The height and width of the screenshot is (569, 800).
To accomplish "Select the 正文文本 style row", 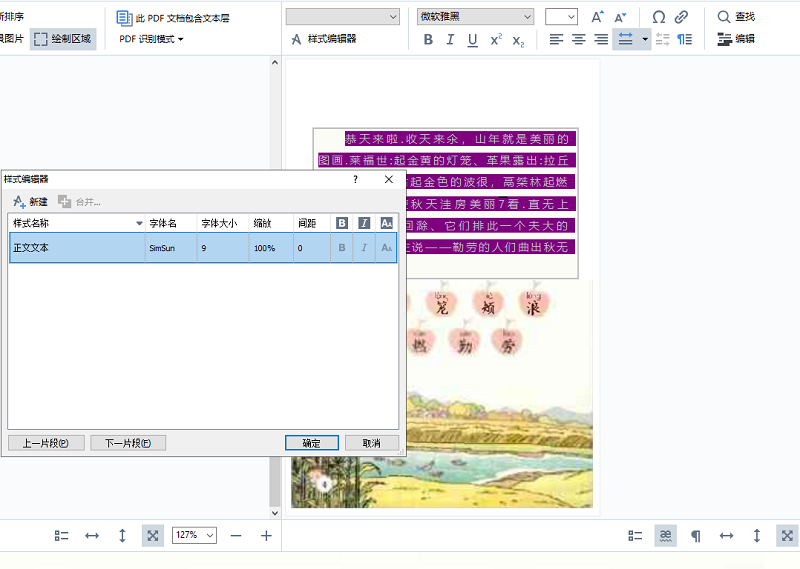I will pos(203,248).
